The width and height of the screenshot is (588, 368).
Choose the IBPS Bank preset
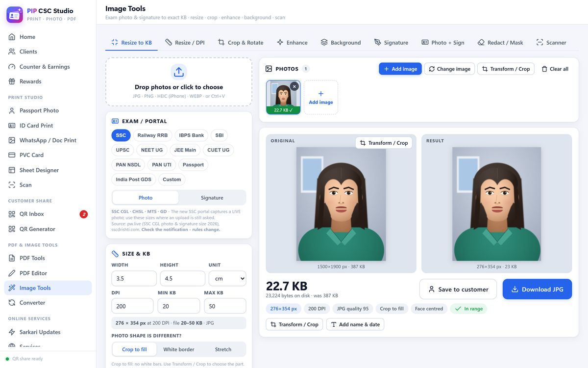(x=191, y=135)
